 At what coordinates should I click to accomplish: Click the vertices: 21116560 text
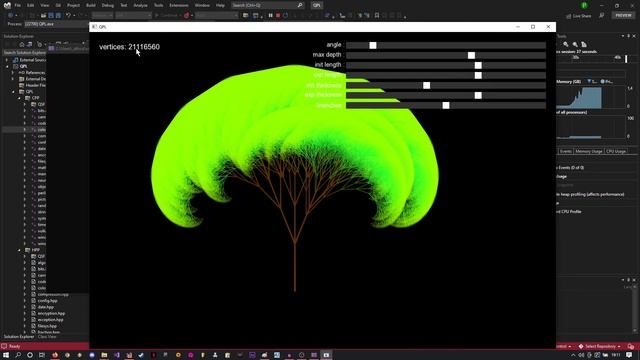pos(129,47)
